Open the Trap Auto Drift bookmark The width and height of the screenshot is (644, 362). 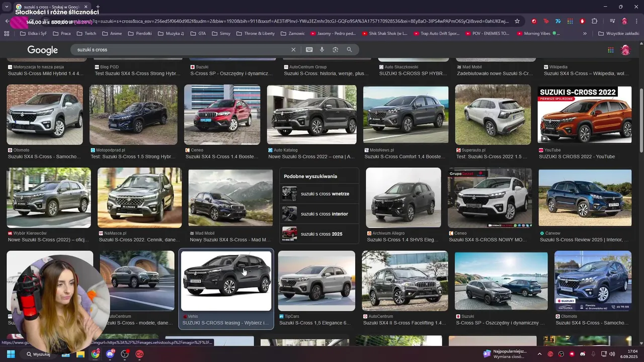pos(437,34)
